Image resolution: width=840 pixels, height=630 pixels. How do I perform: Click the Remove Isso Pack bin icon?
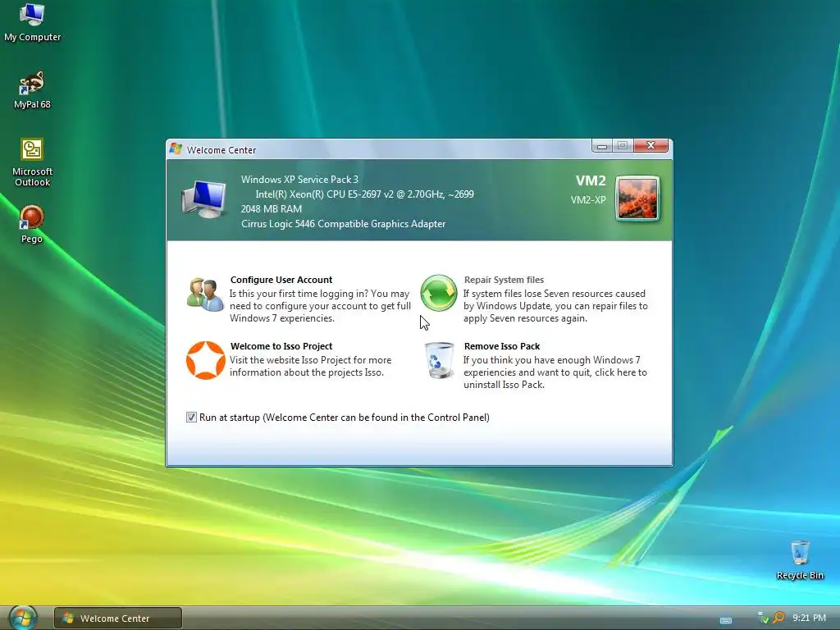click(440, 360)
